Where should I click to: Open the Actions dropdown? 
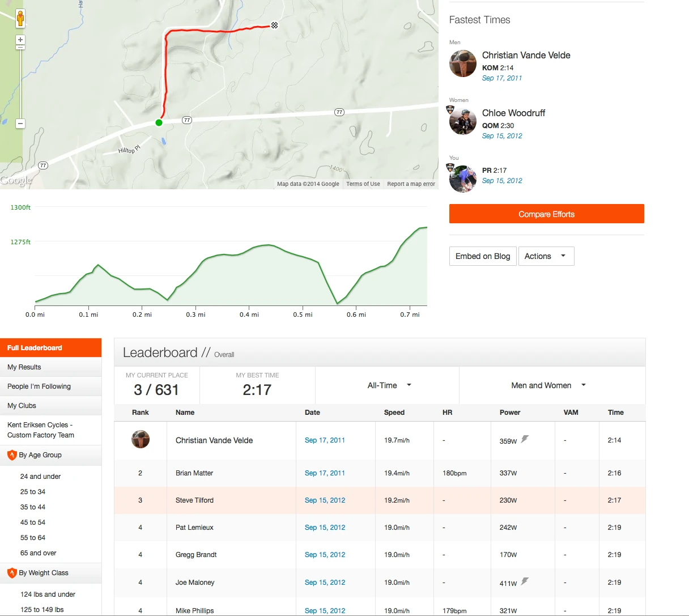(545, 256)
